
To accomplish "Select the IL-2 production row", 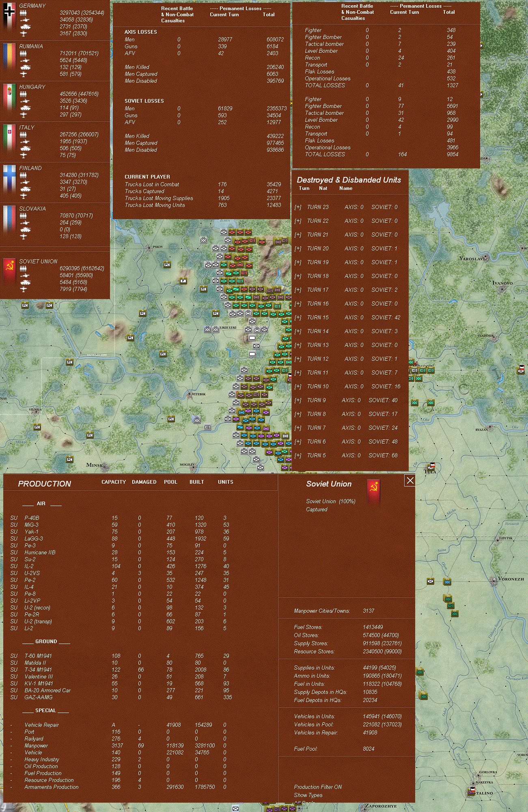I will pos(121,566).
